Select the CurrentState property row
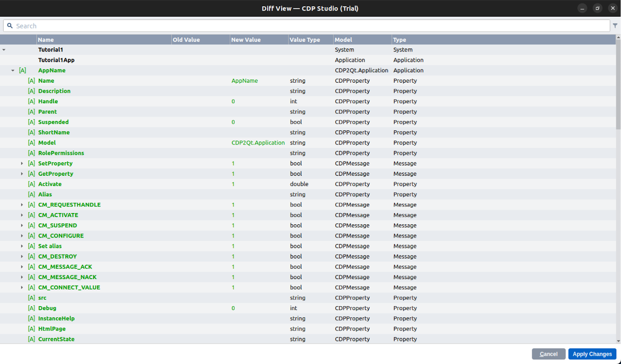Image resolution: width=621 pixels, height=364 pixels. (308, 339)
